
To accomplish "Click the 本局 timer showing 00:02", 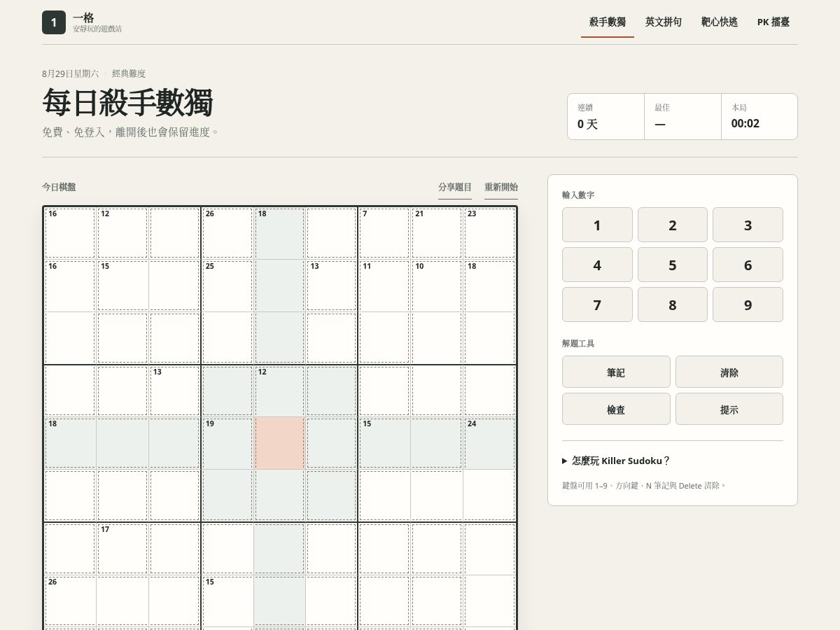I will 759,117.
